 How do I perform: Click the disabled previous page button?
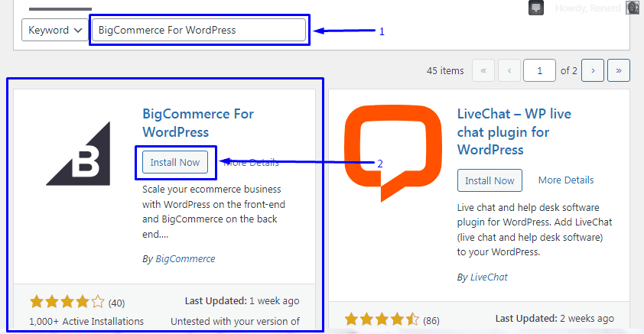tap(509, 70)
